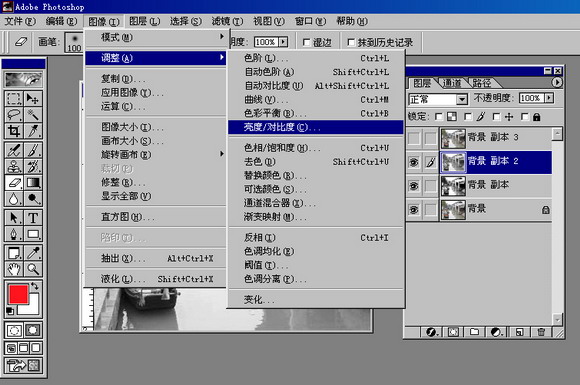Show the 背景 副本 3 layer
This screenshot has height=385, width=580.
[x=414, y=139]
